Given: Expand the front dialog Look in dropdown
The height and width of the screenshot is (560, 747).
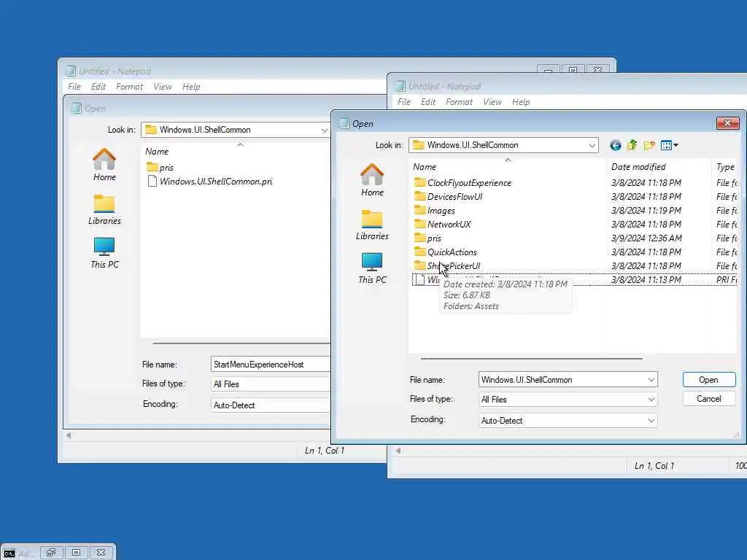Looking at the screenshot, I should (x=592, y=145).
